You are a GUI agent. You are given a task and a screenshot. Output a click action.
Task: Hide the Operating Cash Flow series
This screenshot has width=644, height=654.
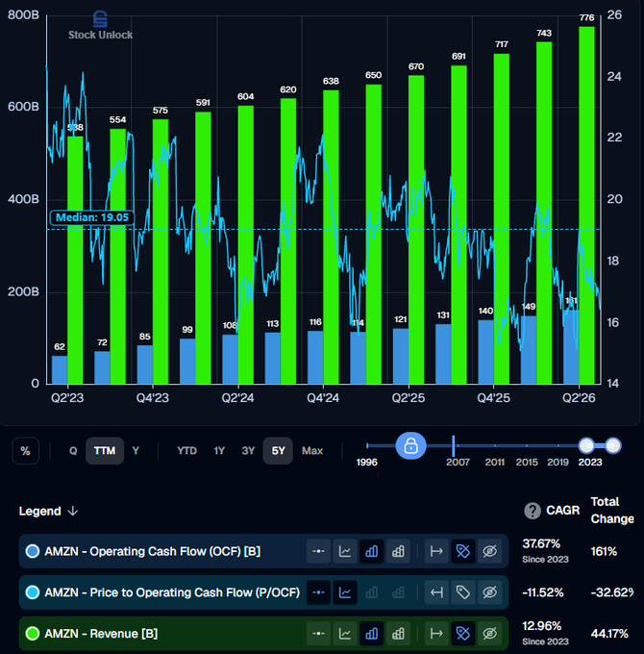tap(490, 551)
